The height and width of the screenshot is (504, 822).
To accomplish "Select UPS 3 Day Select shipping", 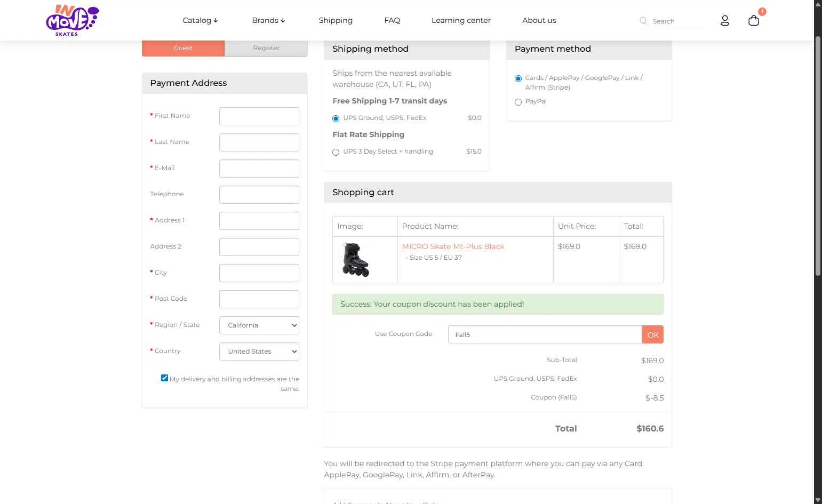I will 336,152.
